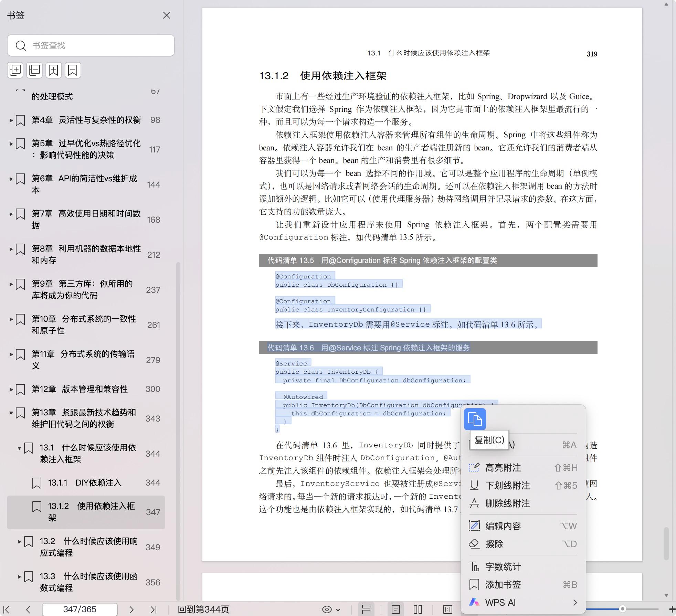Toggle two-page view icon

[x=418, y=609]
